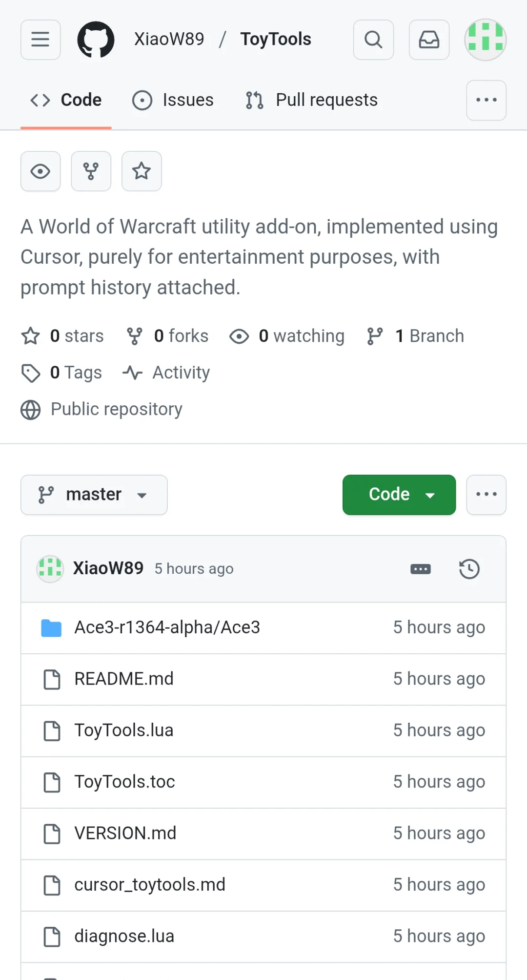The width and height of the screenshot is (527, 980).
Task: Open the search icon button
Action: (x=373, y=40)
